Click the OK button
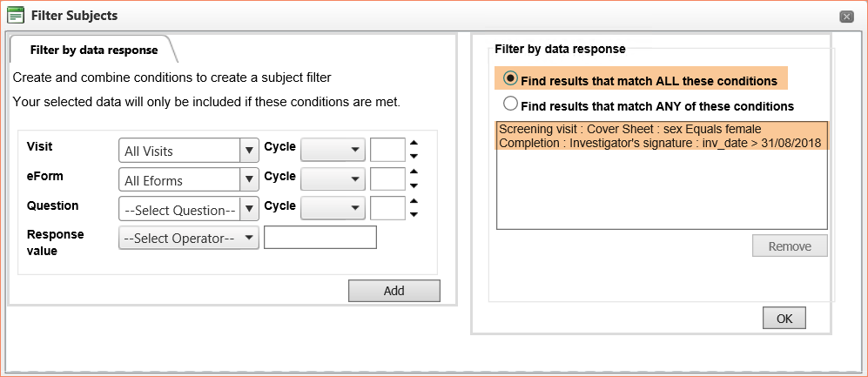The width and height of the screenshot is (868, 377). pyautogui.click(x=784, y=319)
